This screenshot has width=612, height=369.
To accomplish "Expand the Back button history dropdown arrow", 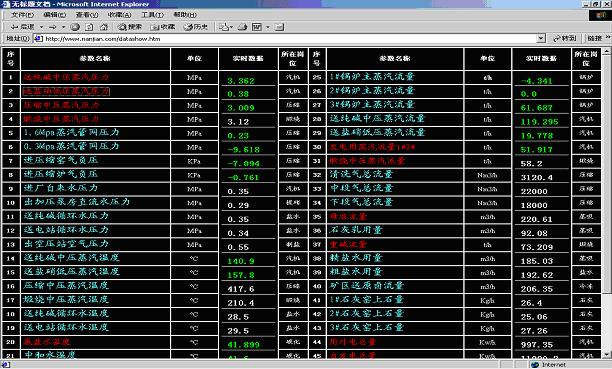I will click(x=41, y=27).
